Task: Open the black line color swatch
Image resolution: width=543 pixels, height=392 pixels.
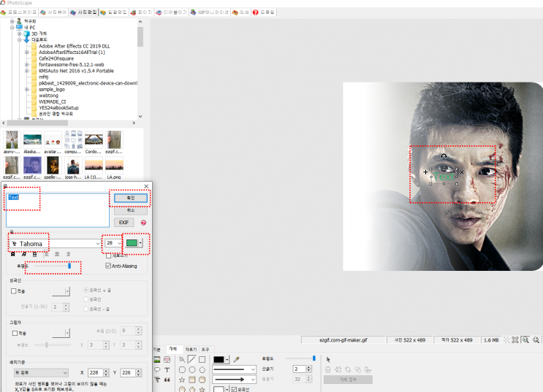Action: pyautogui.click(x=221, y=359)
